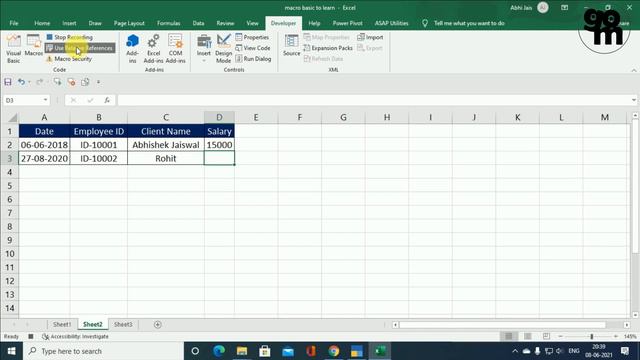Stop Recording the macro

point(69,37)
